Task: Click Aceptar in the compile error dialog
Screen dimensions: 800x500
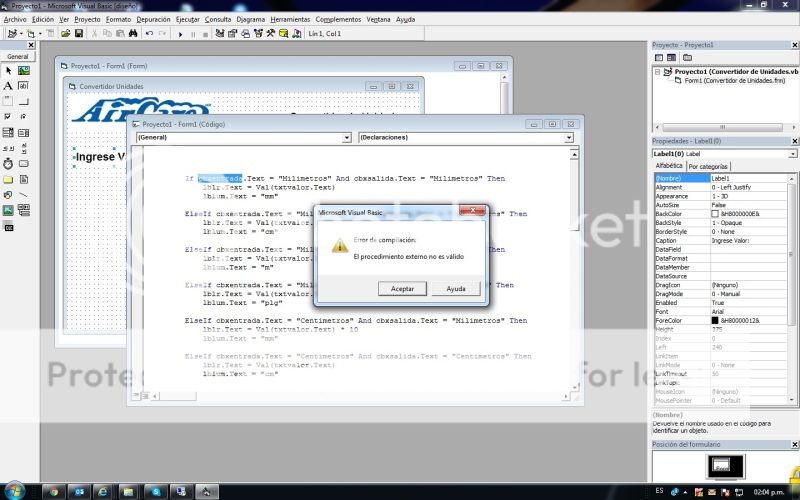Action: tap(402, 289)
